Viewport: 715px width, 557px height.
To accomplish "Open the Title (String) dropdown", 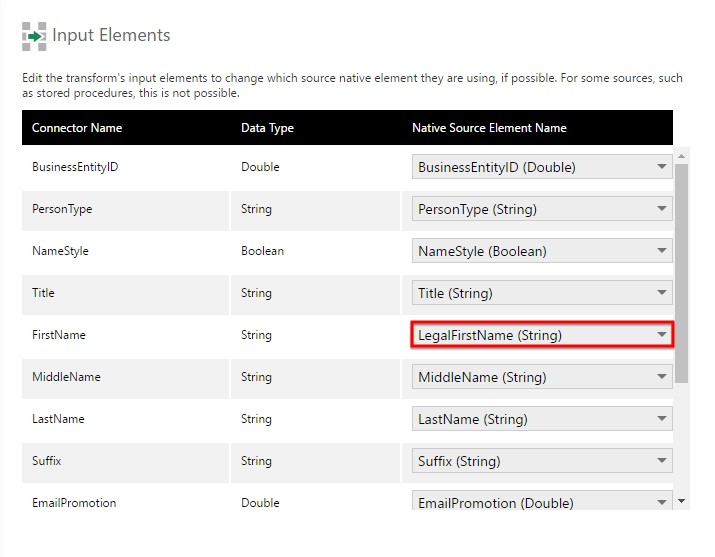I will point(541,293).
